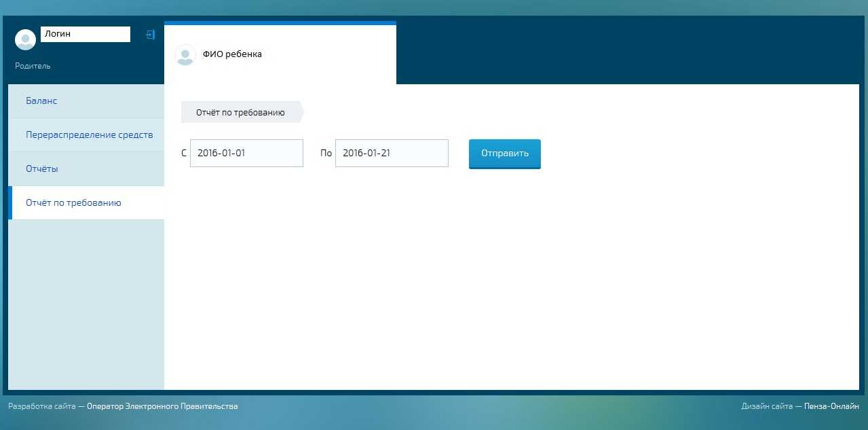Image resolution: width=868 pixels, height=430 pixels.
Task: Select the ФИО ребенка tab label
Action: click(232, 54)
